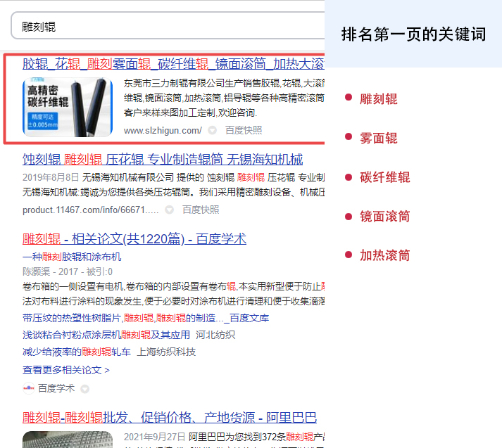Open 带压纹的热塑性树脂片 百度文库 link

tap(146, 318)
